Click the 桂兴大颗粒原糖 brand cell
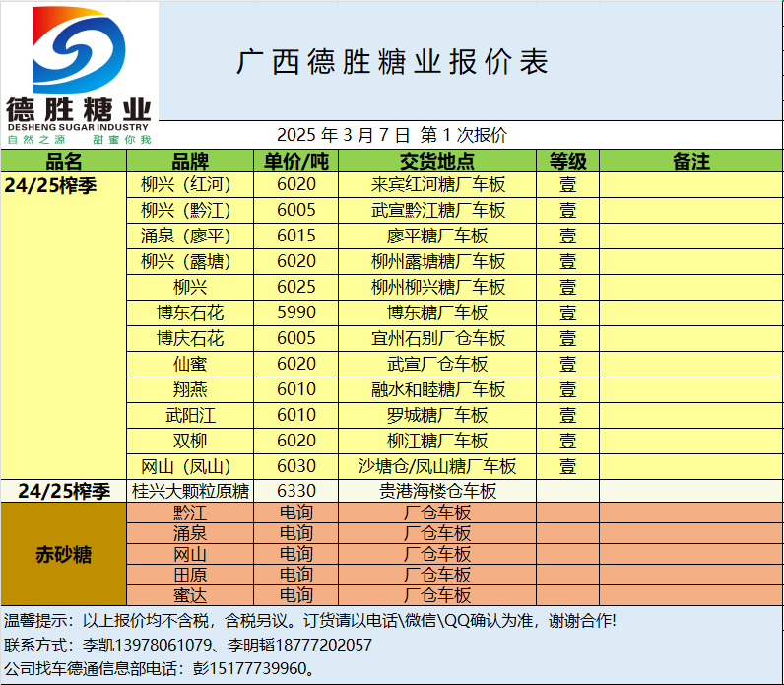This screenshot has height=685, width=784. 190,491
